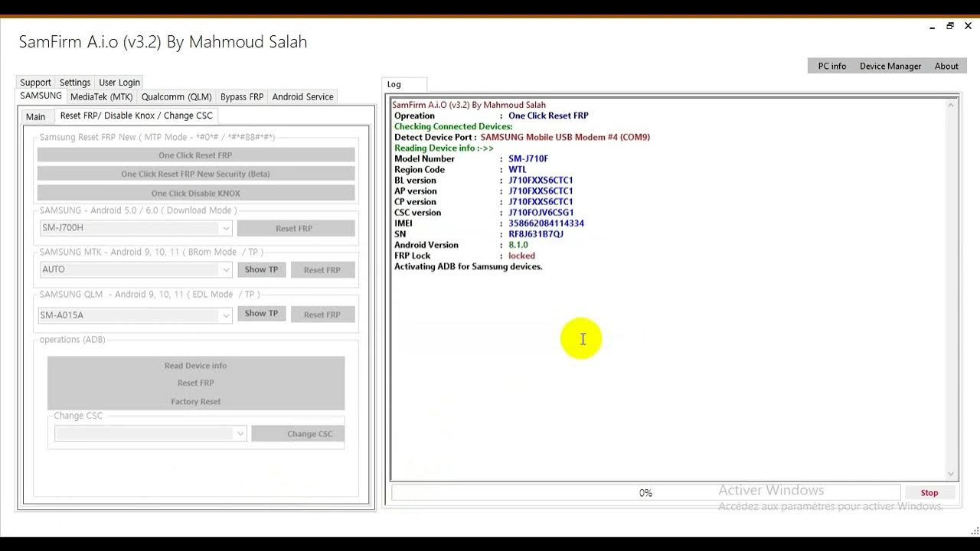
Task: Open the User Login tab
Action: 119,83
